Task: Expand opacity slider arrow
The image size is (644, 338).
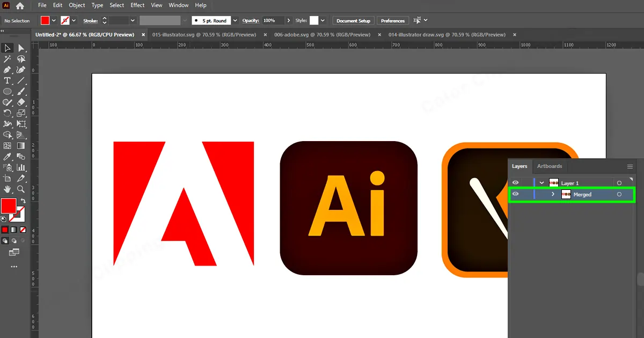Action: [x=289, y=20]
